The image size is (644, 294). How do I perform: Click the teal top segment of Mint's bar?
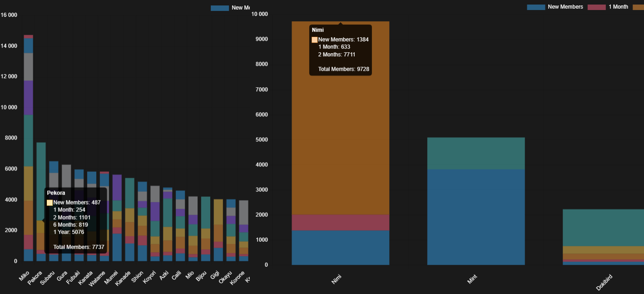click(x=476, y=153)
